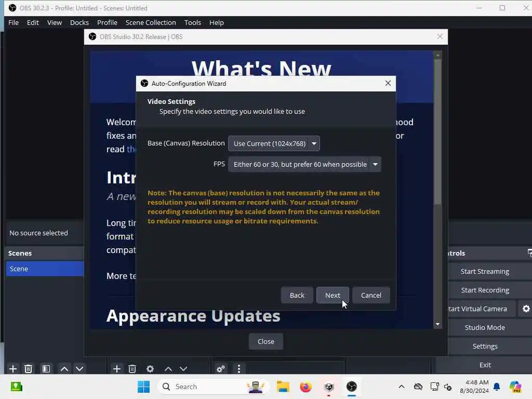This screenshot has width=532, height=399.
Task: Open the Docks menu
Action: [79, 22]
